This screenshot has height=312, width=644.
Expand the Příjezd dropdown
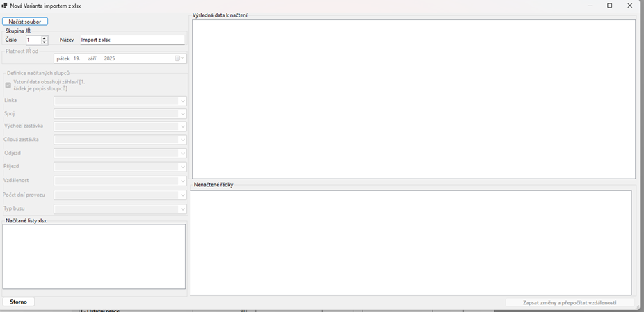[x=182, y=167]
